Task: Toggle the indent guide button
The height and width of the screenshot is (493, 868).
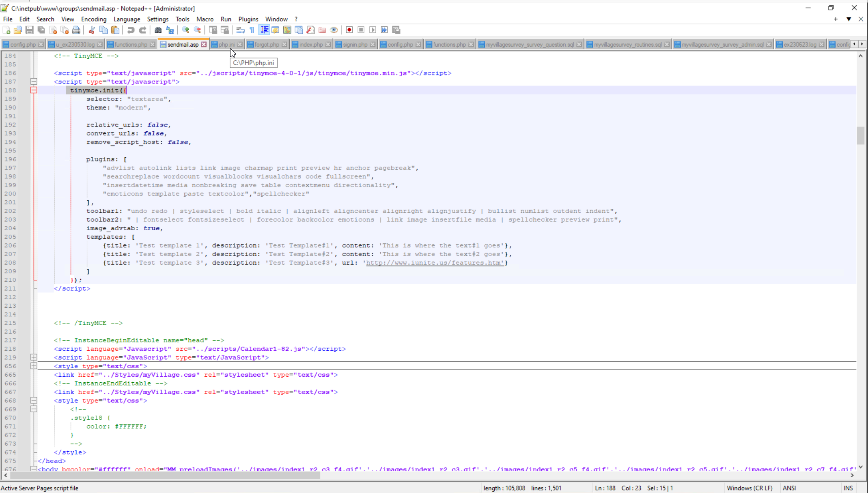Action: pos(264,30)
